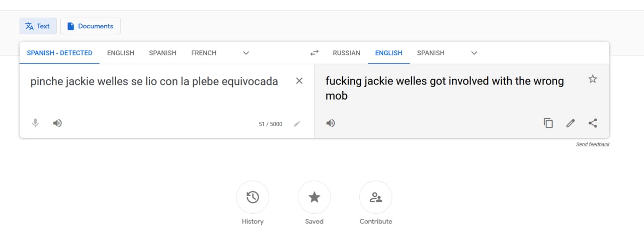The height and width of the screenshot is (248, 644).
Task: Copy the translation to clipboard
Action: [x=548, y=123]
